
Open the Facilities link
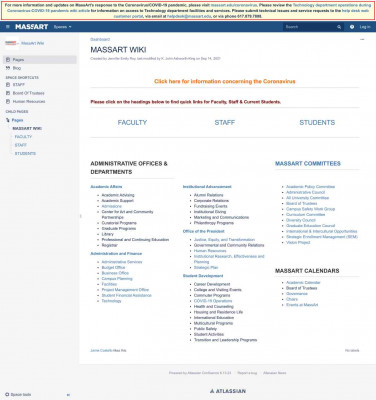[x=109, y=284]
